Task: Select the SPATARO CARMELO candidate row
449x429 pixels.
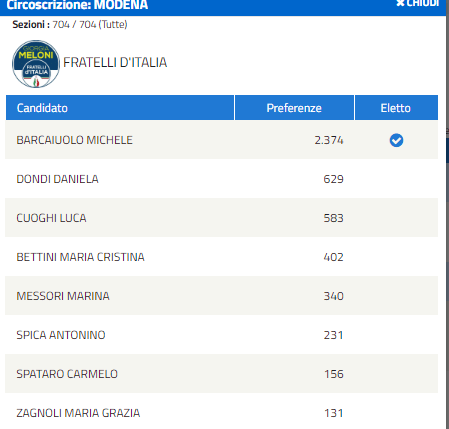Action: (222, 374)
